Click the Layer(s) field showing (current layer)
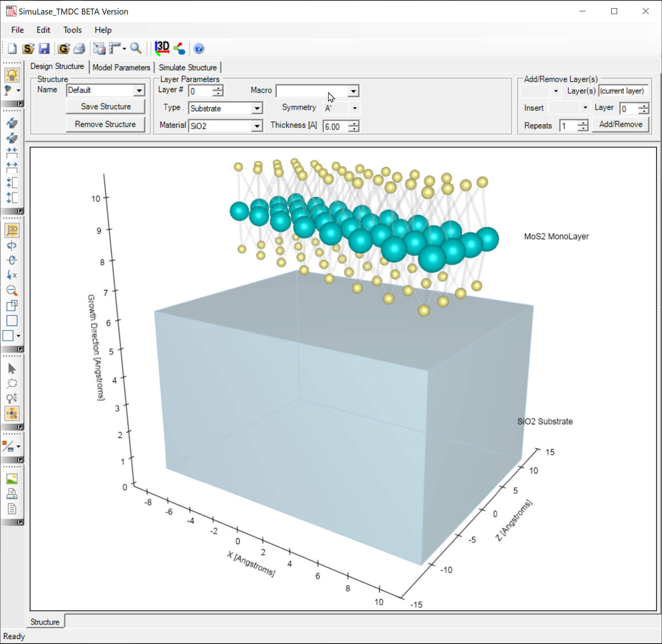 coord(623,91)
